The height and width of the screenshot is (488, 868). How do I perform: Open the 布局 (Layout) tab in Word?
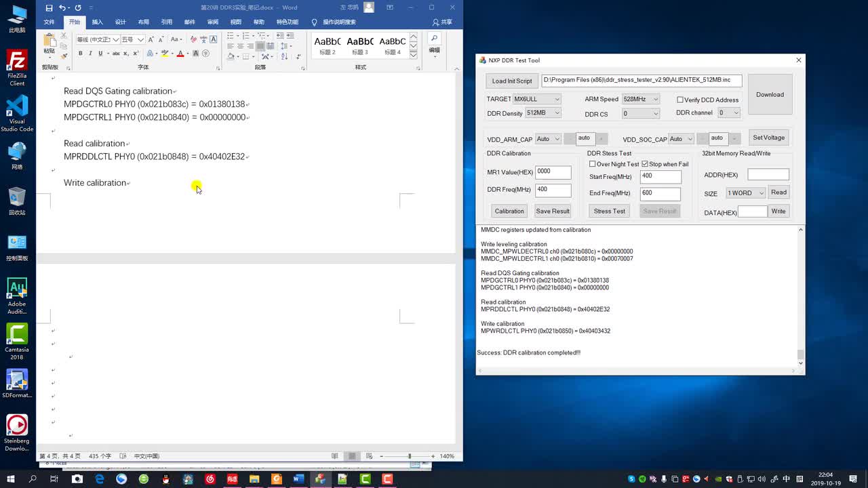click(x=144, y=22)
